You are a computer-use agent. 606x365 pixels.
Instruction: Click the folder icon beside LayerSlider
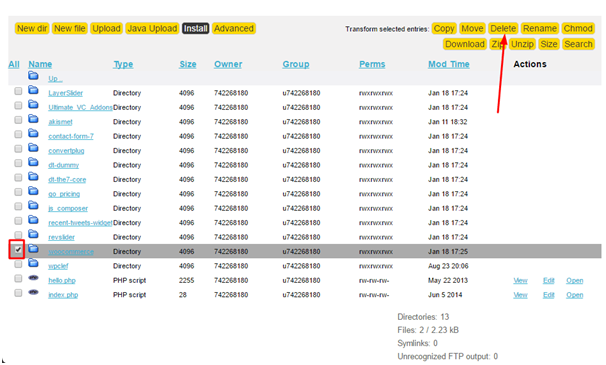point(33,90)
